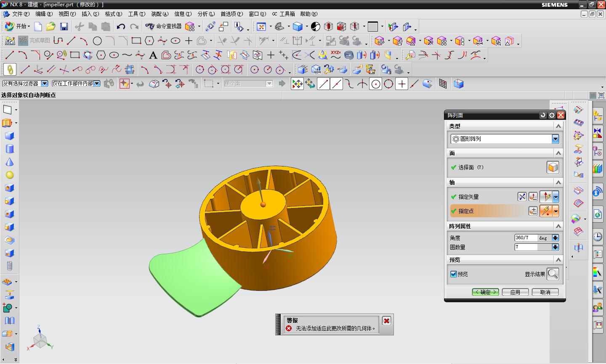Click the Open file folder icon
This screenshot has width=606, height=364.
click(51, 26)
